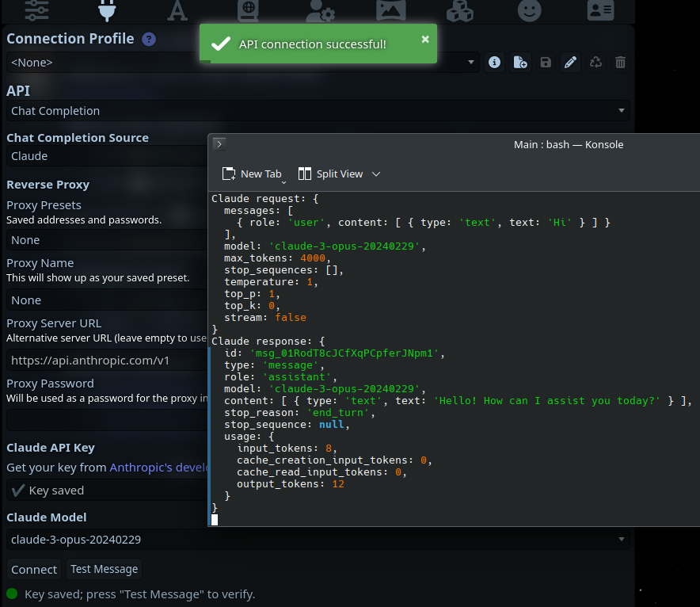Click the green checkmark in the success toast
The image size is (700, 607).
click(x=221, y=44)
